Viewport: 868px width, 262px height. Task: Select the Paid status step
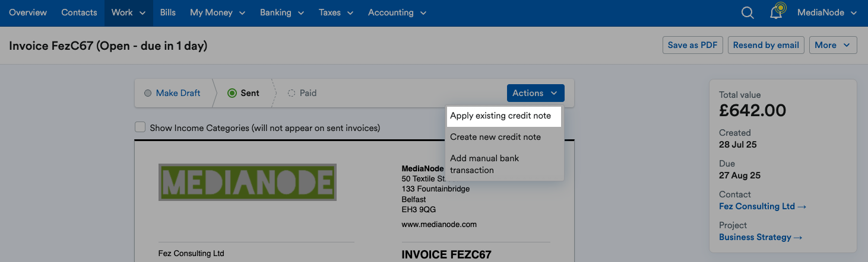(x=302, y=93)
